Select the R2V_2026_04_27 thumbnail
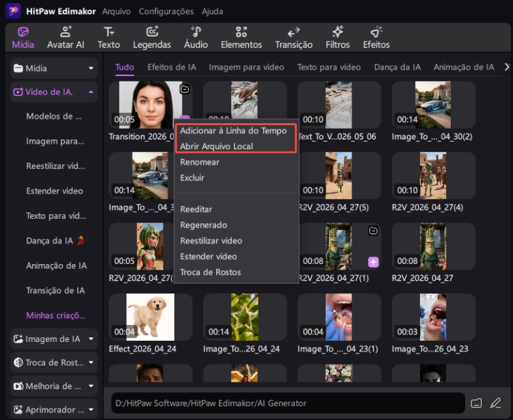 (433, 246)
